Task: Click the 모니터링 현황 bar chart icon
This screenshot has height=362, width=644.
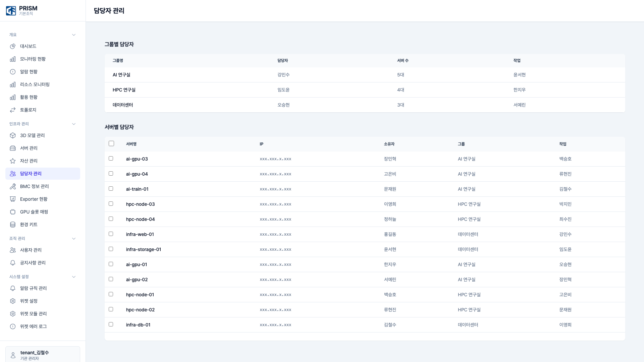Action: click(13, 59)
